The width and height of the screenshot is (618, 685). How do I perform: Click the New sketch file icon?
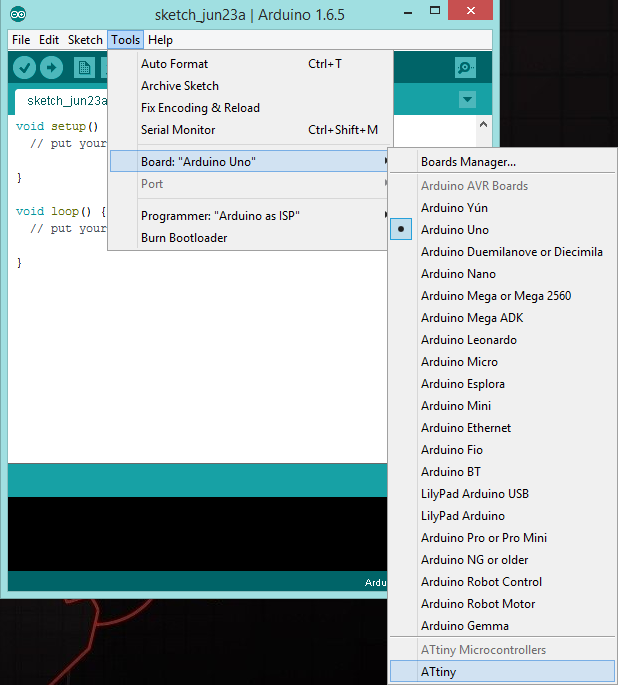[84, 68]
